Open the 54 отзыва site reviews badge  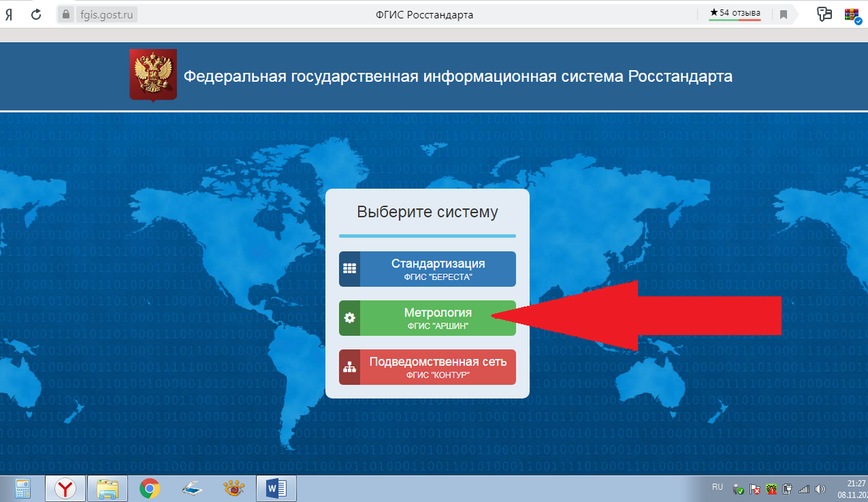pos(735,14)
